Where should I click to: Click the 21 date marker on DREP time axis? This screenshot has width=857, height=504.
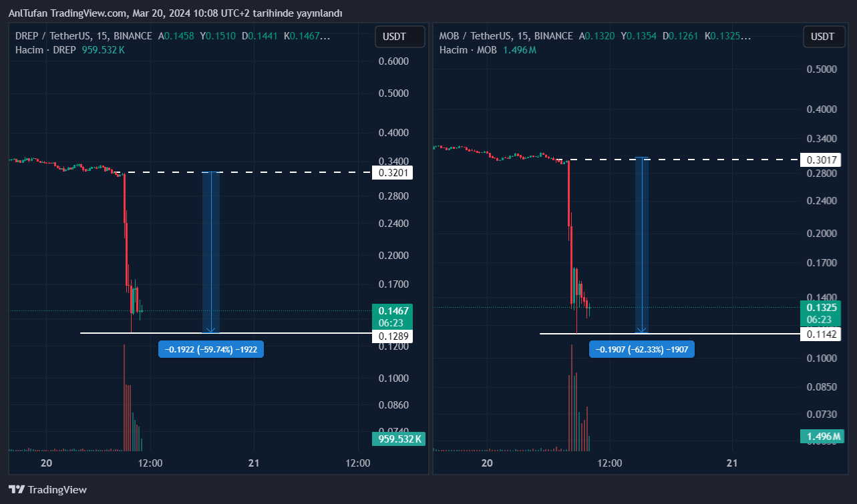tap(254, 463)
